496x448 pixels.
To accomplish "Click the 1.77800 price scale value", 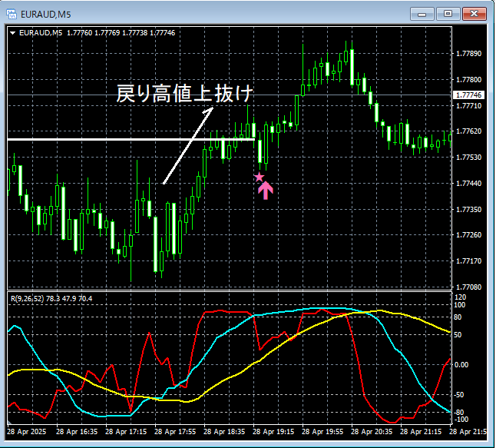I will tap(469, 79).
